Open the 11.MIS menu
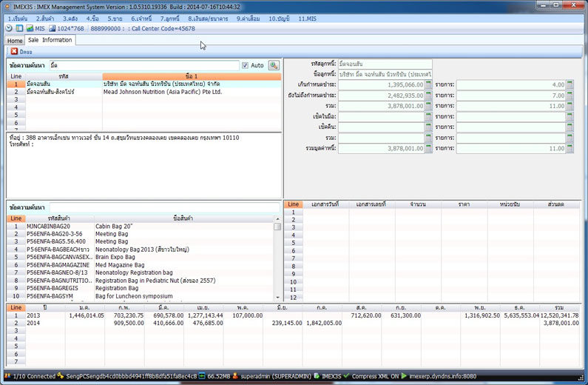The image size is (588, 385). (307, 19)
